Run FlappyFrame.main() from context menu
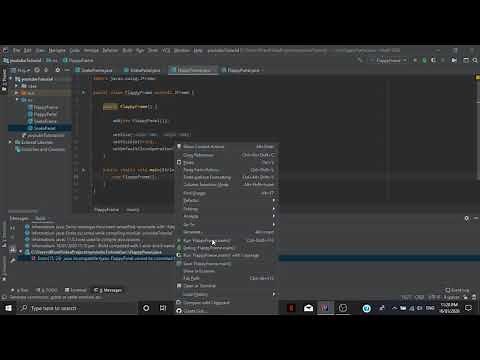The width and height of the screenshot is (480, 360). pyautogui.click(x=227, y=240)
